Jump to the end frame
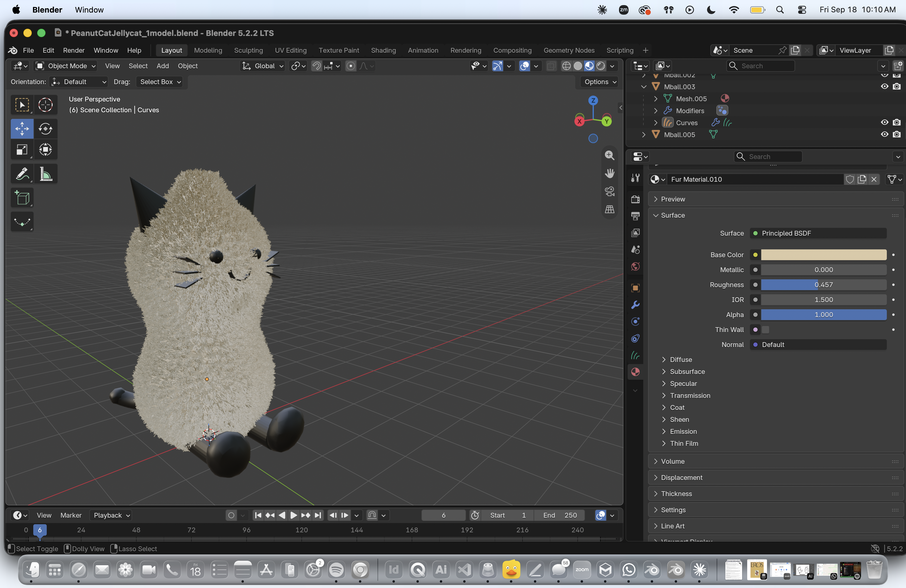Viewport: 906px width, 588px height. point(318,515)
